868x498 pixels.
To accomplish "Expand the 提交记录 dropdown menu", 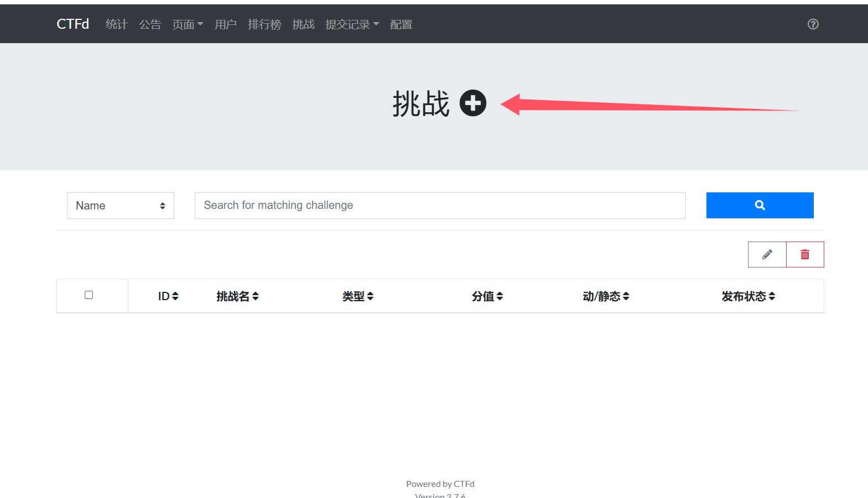I will [352, 24].
